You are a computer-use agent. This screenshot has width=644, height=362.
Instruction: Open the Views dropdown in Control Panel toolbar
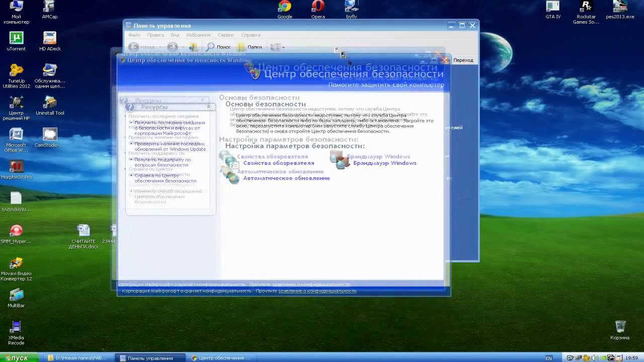(277, 47)
